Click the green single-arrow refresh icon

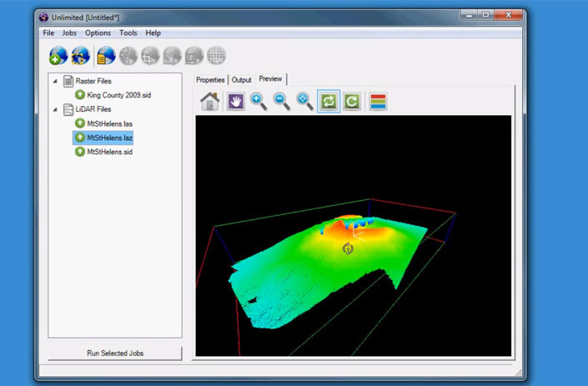click(352, 101)
